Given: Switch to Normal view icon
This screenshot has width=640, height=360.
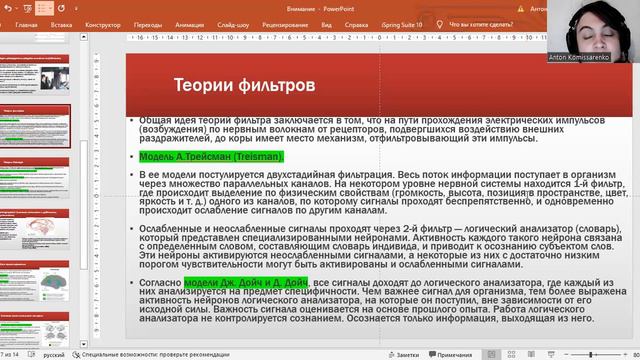Looking at the screenshot, I should click(x=491, y=354).
